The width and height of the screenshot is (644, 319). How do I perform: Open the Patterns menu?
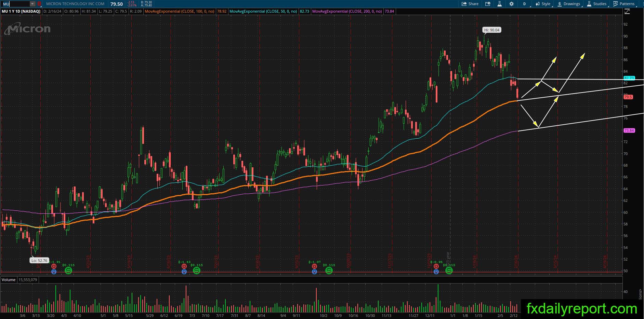(624, 4)
